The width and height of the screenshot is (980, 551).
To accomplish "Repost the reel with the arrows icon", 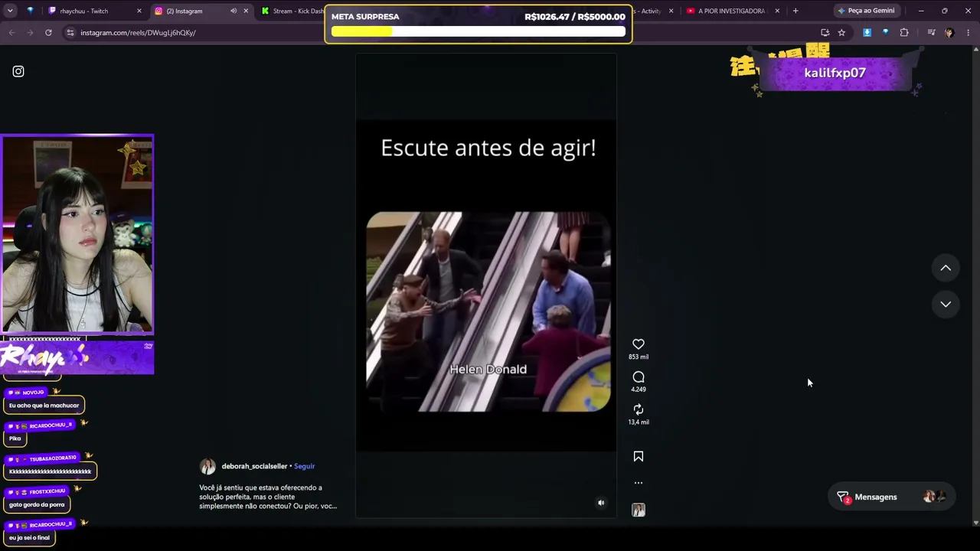I will [639, 409].
